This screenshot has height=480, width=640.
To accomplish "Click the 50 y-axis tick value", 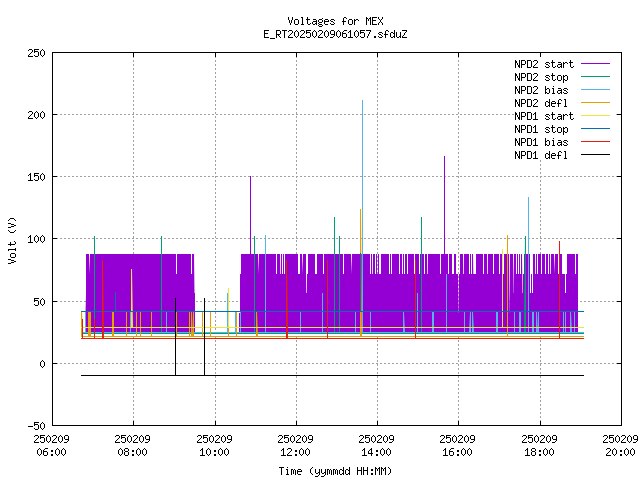I will tap(39, 302).
